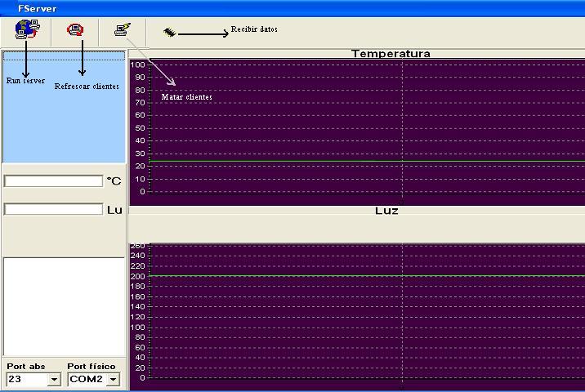Click the chip icon to receive data
The width and height of the screenshot is (585, 392).
(x=169, y=33)
